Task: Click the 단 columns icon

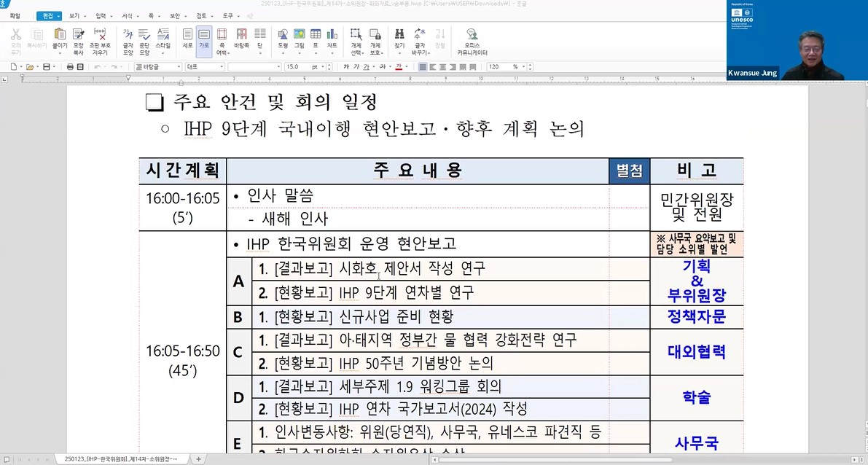Action: point(259,42)
